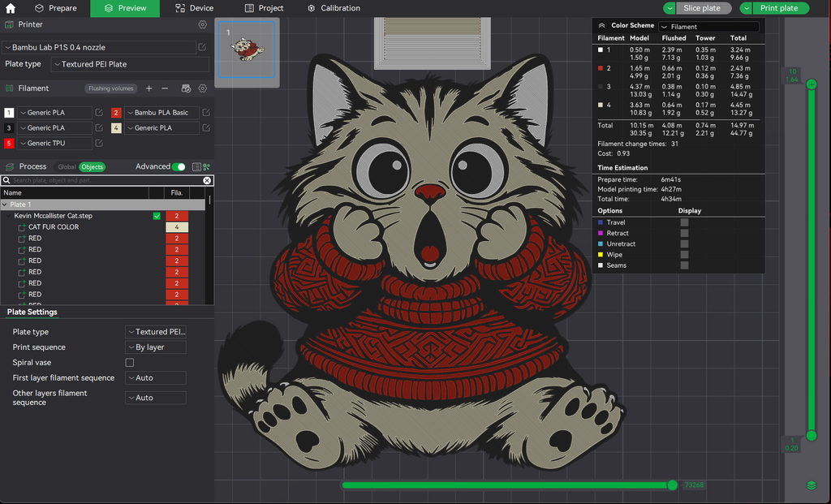
Task: Open the Flushing volumes button
Action: (110, 88)
